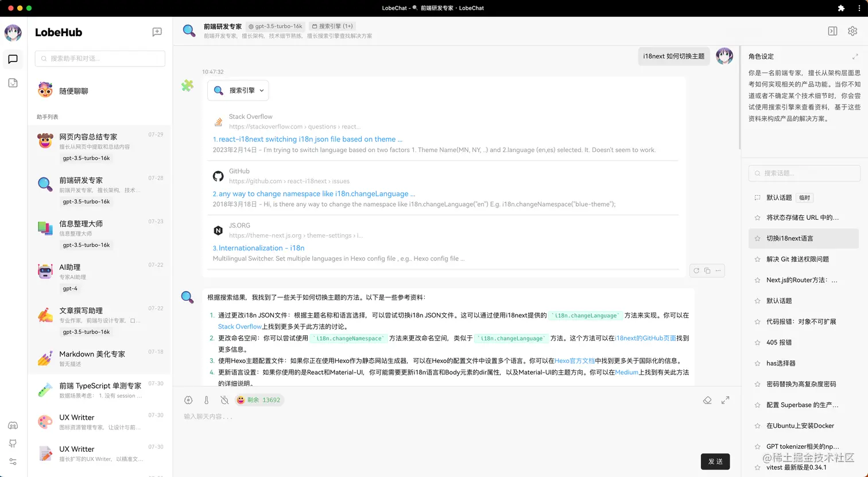Open the temperature thermometer icon

[207, 400]
